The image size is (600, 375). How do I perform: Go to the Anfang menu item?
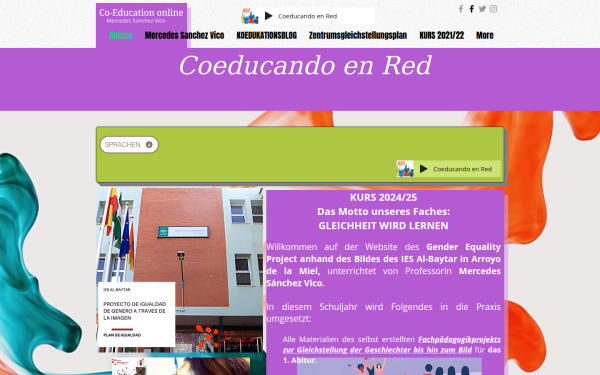pyautogui.click(x=121, y=35)
